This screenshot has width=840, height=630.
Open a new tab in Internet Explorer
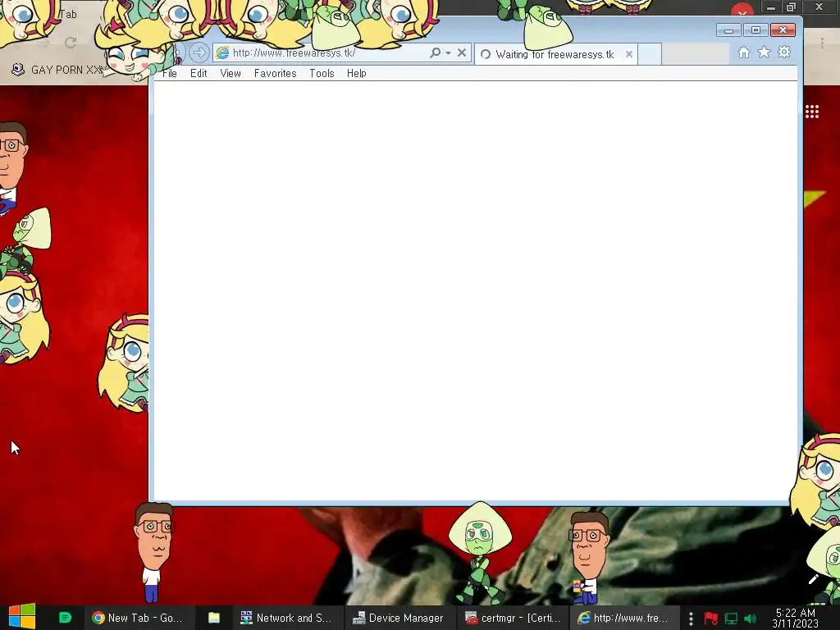[650, 54]
